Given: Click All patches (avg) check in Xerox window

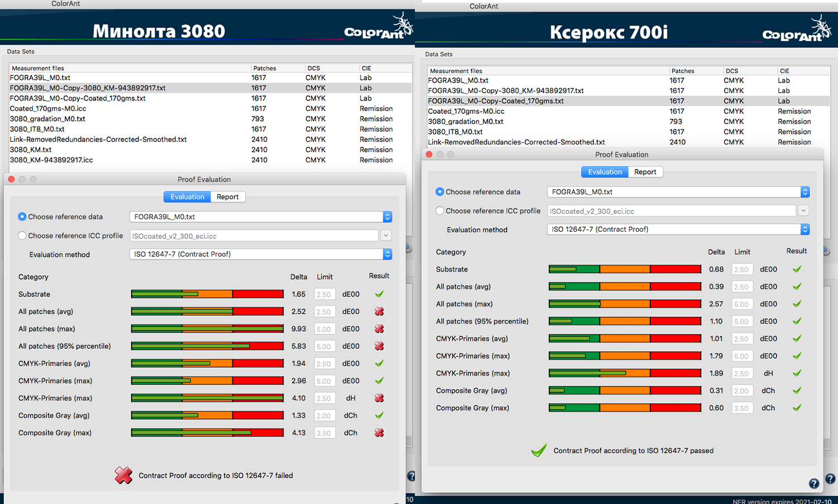Looking at the screenshot, I should point(797,286).
